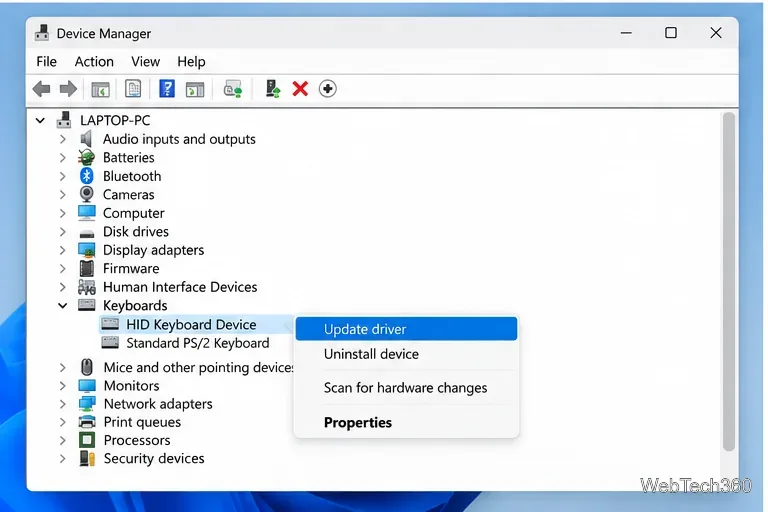Select Scan for hardware changes menu entry
768x512 pixels.
pyautogui.click(x=407, y=388)
